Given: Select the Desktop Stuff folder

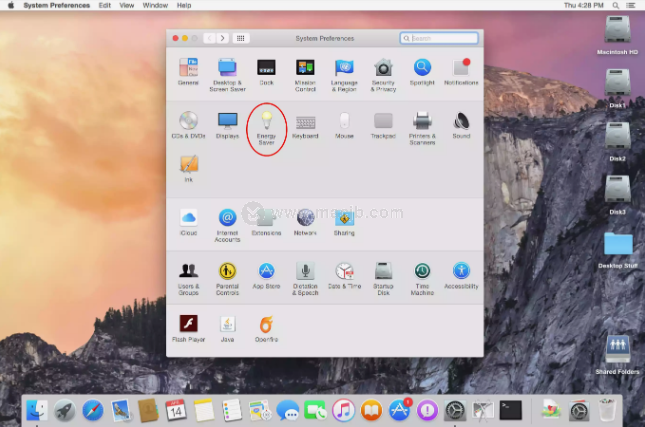Looking at the screenshot, I should tap(618, 250).
